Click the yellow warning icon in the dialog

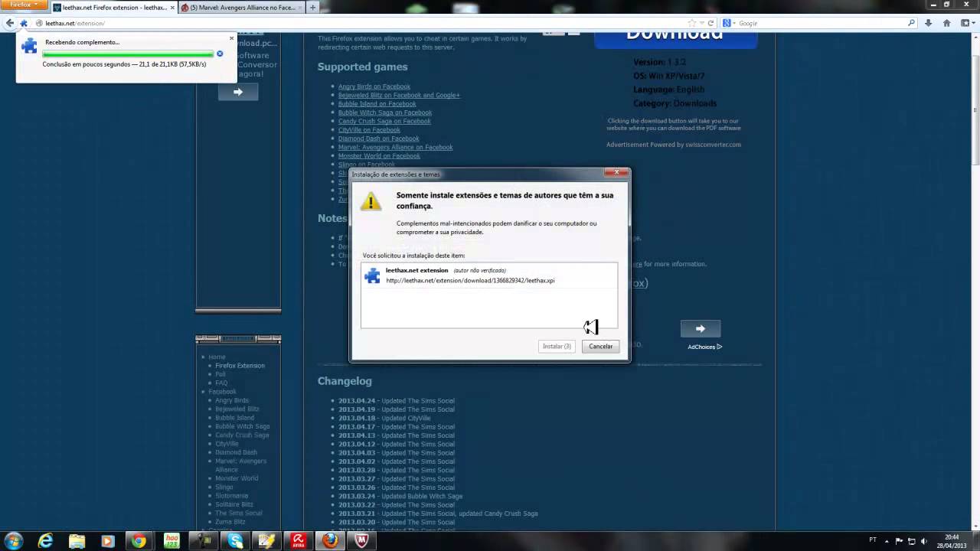tap(371, 201)
